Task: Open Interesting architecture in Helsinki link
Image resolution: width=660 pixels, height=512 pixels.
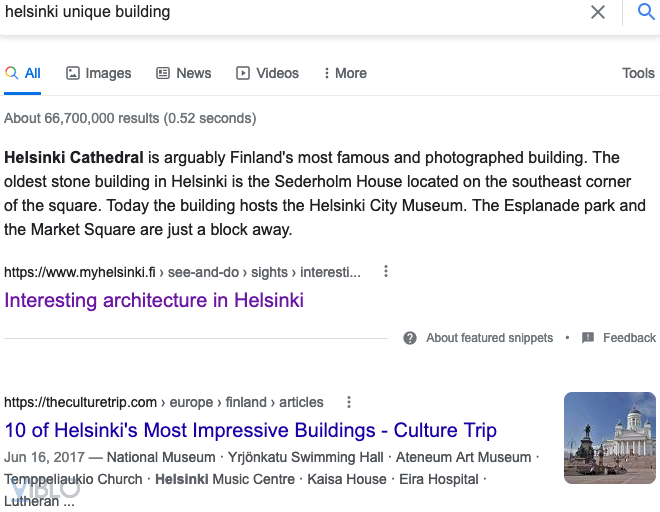Action: pos(154,300)
